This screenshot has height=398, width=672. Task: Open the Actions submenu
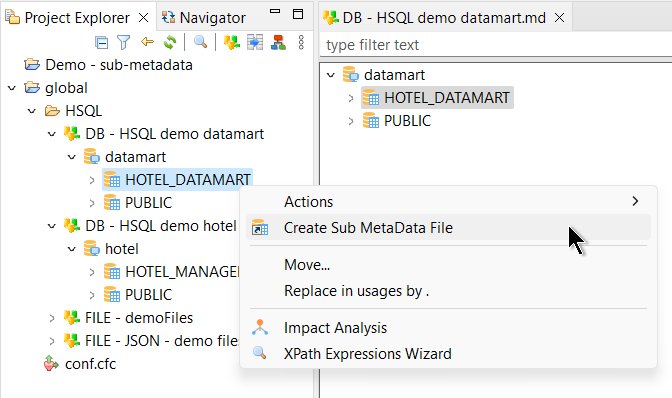point(448,201)
